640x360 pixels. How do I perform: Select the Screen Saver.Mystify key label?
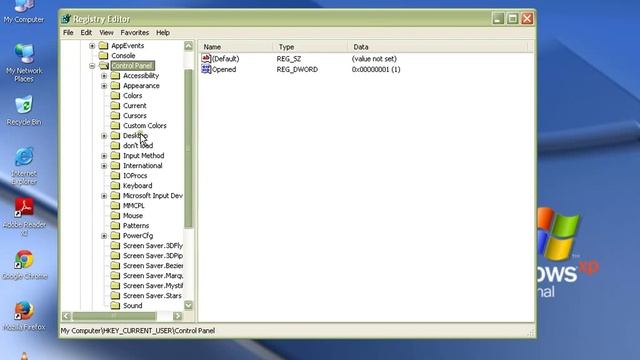click(153, 286)
